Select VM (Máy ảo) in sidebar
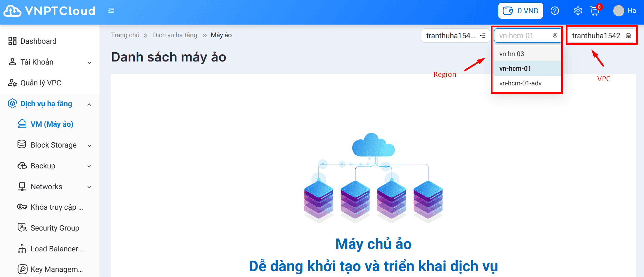 coord(52,124)
